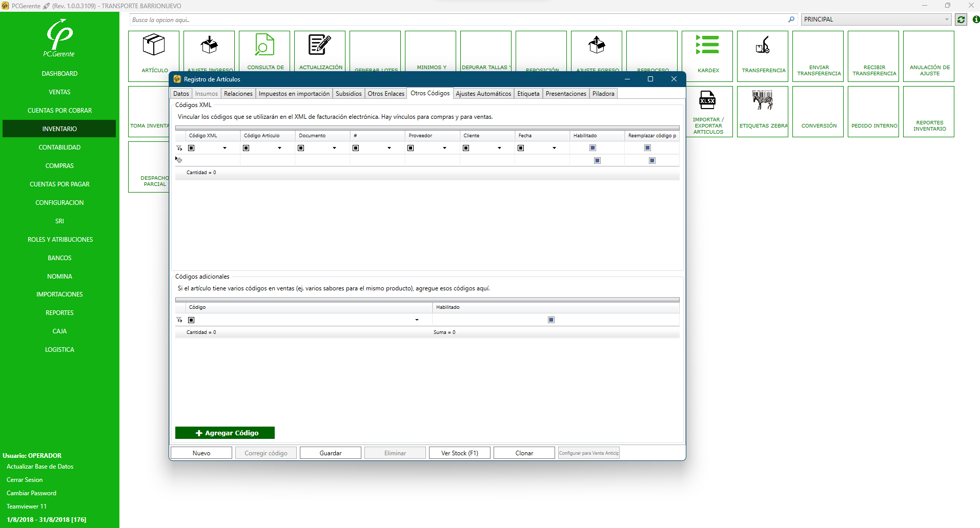Open Etiquetas Zebra barcode icon
This screenshot has height=528, width=980.
(763, 100)
